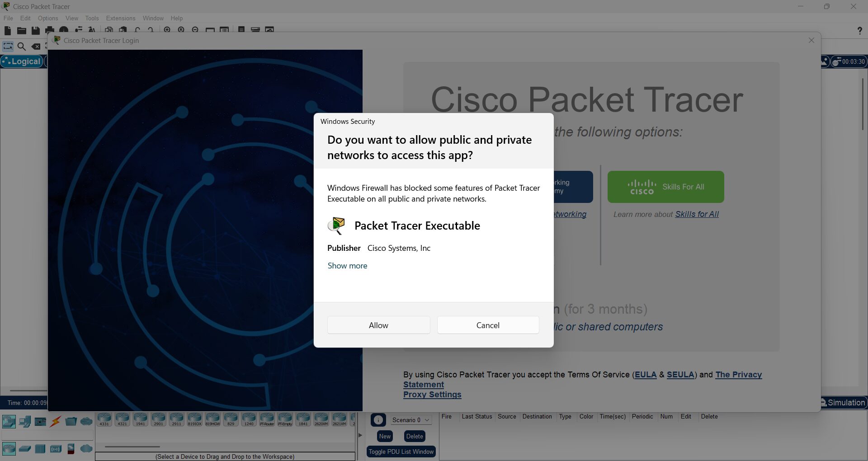This screenshot has height=461, width=868.
Task: Open Packet Tracer help
Action: [860, 30]
